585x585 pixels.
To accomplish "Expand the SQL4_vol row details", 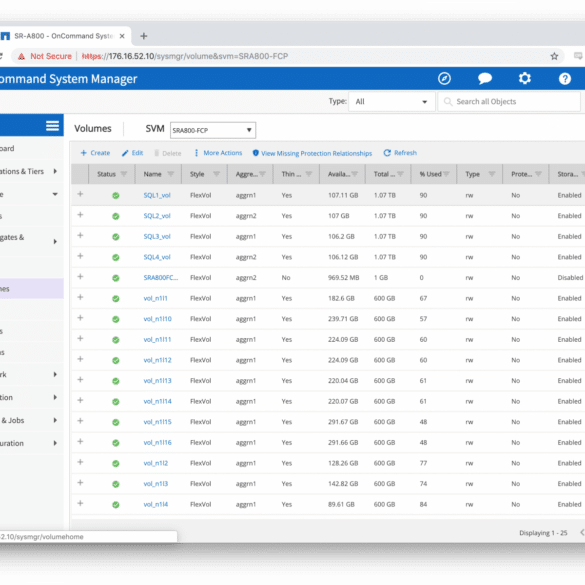I will coord(80,256).
